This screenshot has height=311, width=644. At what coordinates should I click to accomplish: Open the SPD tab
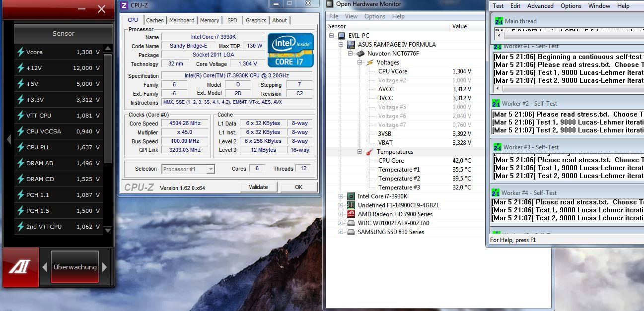pos(232,20)
